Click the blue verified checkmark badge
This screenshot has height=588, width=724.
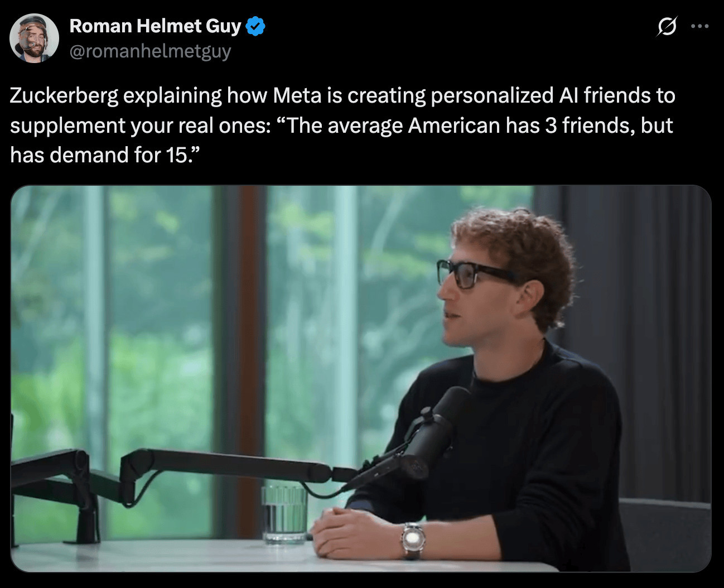point(255,26)
